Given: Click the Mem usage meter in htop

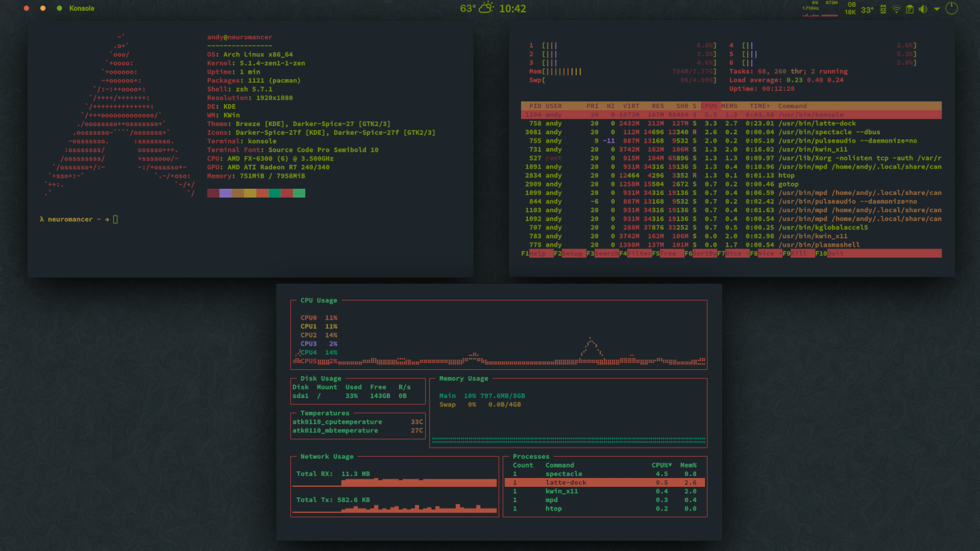Looking at the screenshot, I should pyautogui.click(x=622, y=72).
